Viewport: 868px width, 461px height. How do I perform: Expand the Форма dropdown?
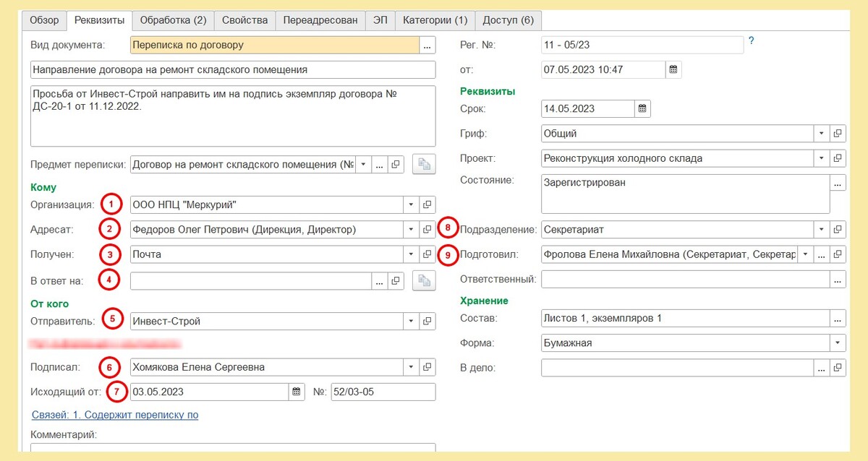pyautogui.click(x=838, y=343)
